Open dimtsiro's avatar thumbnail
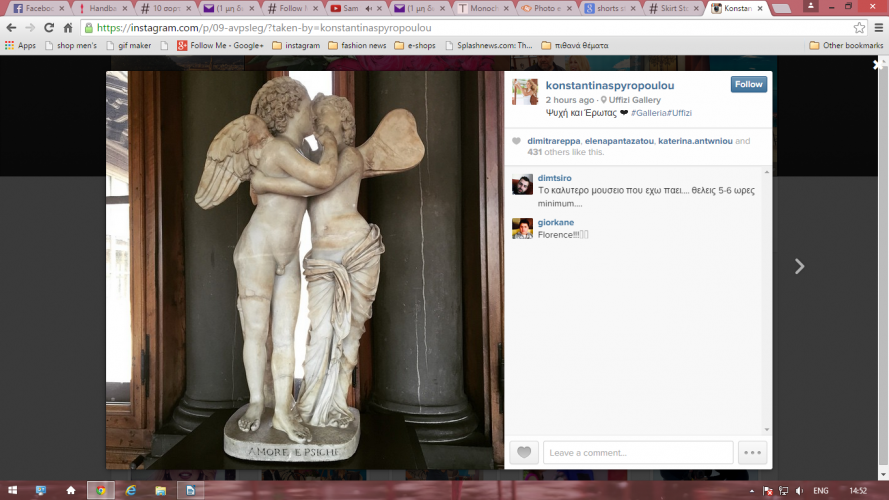The image size is (889, 500). click(x=522, y=184)
